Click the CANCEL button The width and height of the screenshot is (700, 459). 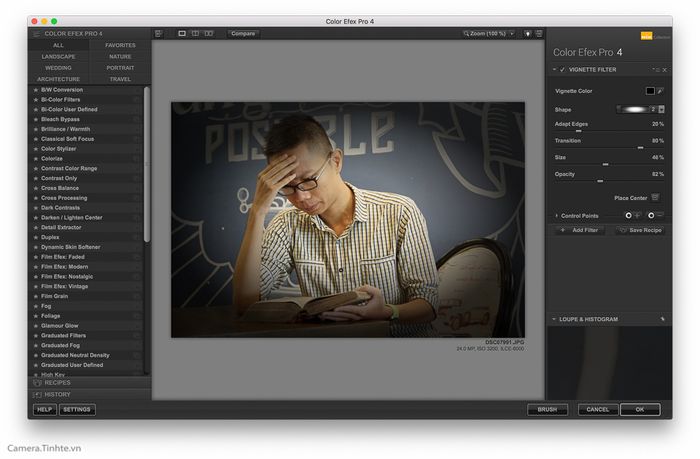click(598, 409)
